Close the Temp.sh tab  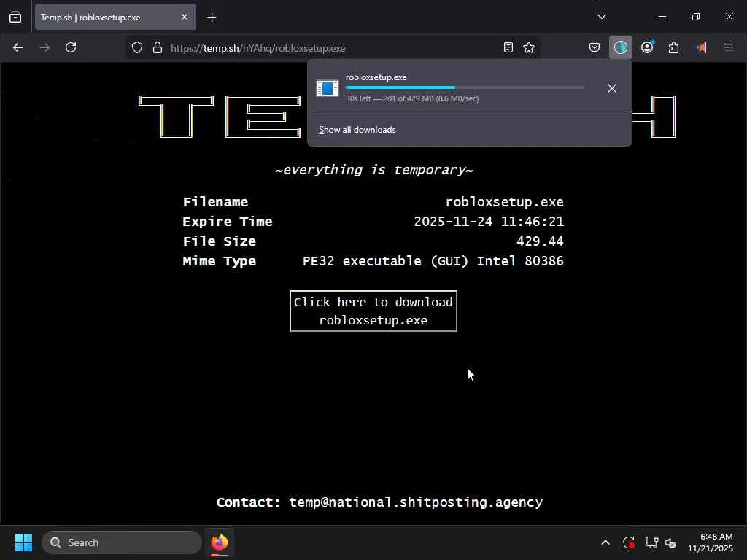pos(185,17)
